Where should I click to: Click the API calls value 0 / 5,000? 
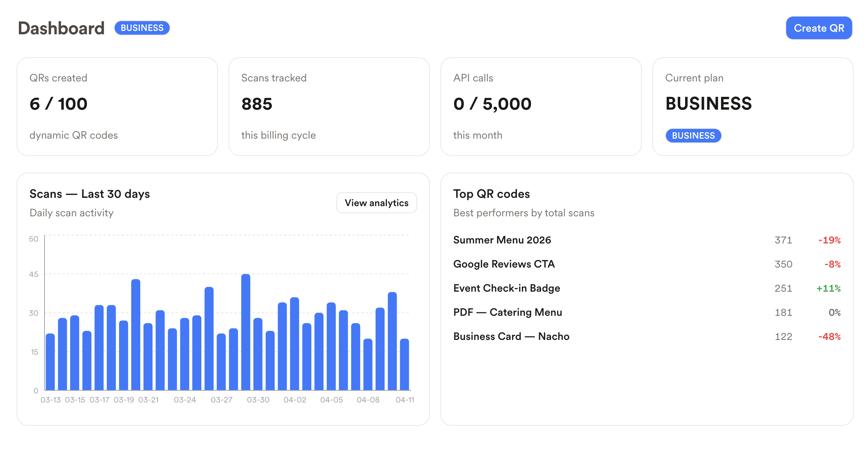(x=492, y=104)
